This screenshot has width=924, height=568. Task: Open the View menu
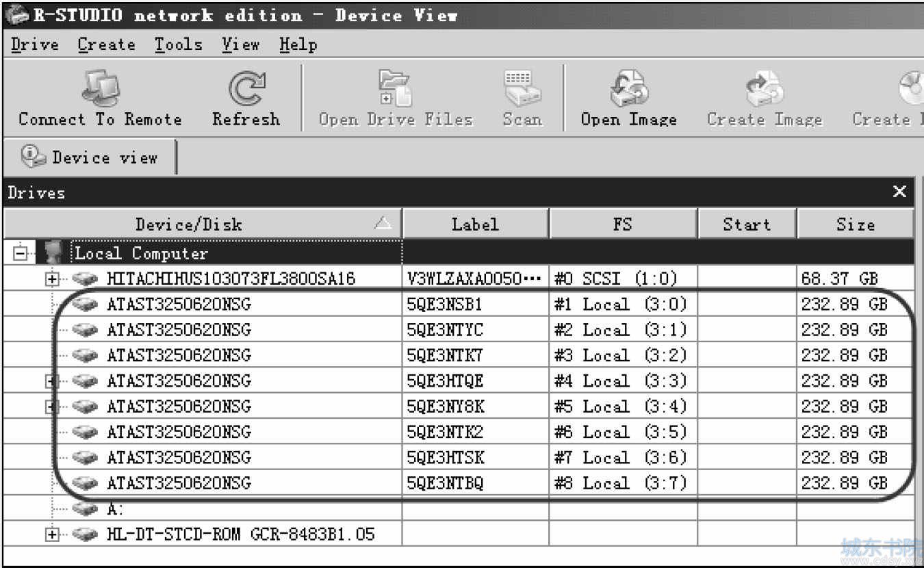tap(240, 45)
